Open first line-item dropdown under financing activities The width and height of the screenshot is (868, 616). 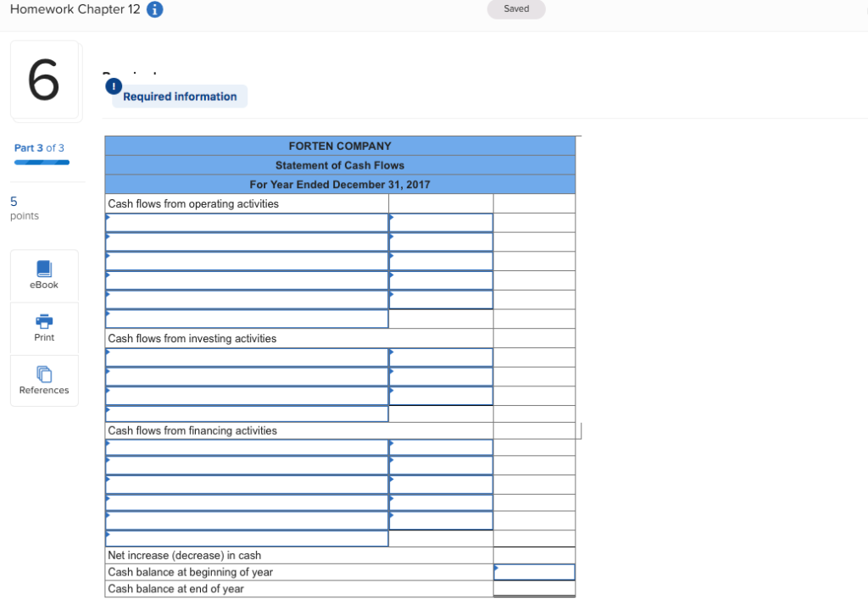[247, 447]
